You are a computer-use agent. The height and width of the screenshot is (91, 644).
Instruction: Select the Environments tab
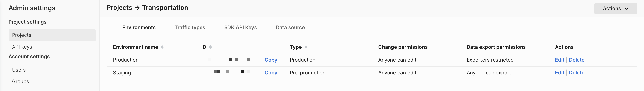coord(139,27)
